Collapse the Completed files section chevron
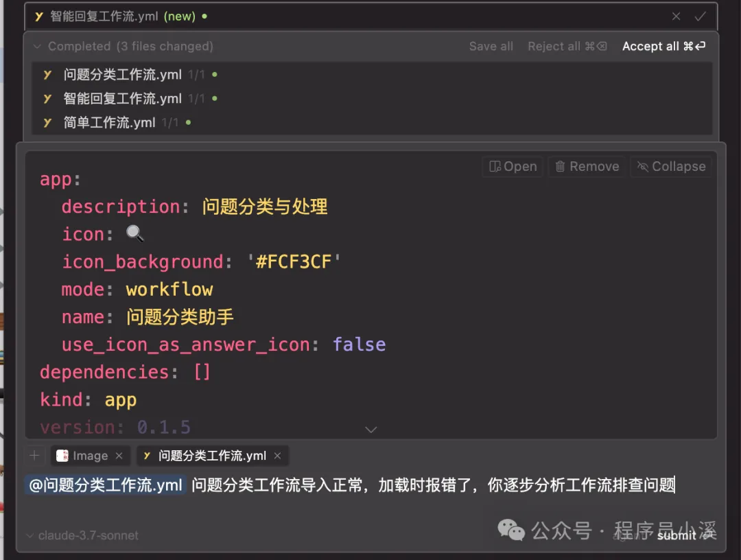Viewport: 741px width, 560px height. tap(36, 46)
